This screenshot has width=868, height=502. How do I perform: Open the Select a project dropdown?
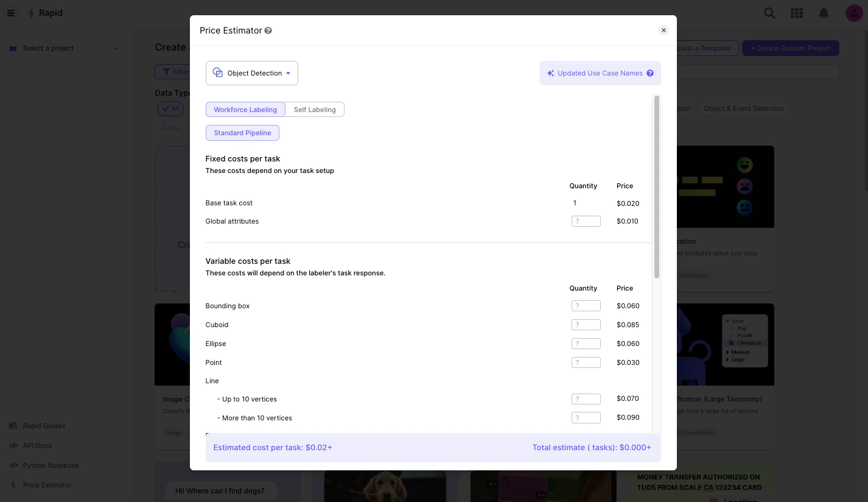(x=63, y=48)
